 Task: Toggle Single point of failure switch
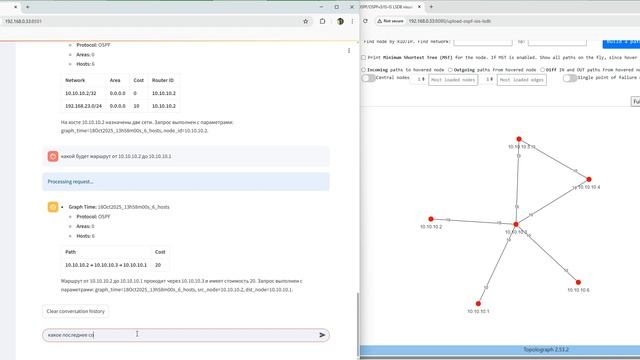[x=570, y=78]
